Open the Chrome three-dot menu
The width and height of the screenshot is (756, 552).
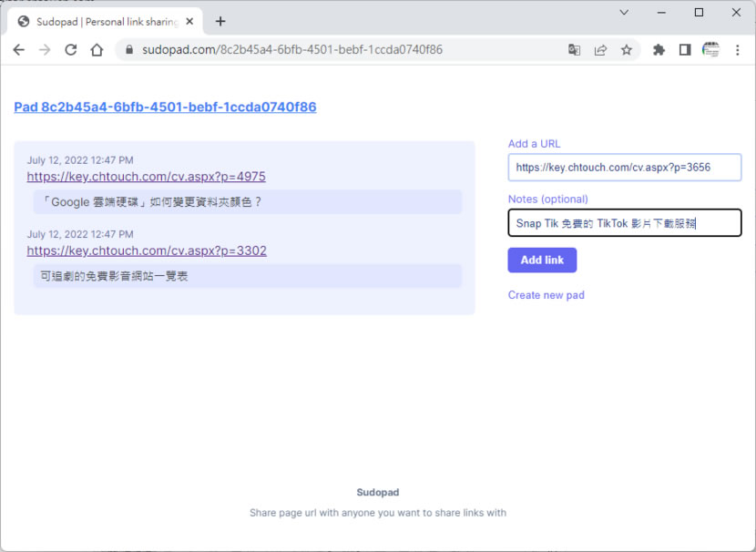(738, 50)
